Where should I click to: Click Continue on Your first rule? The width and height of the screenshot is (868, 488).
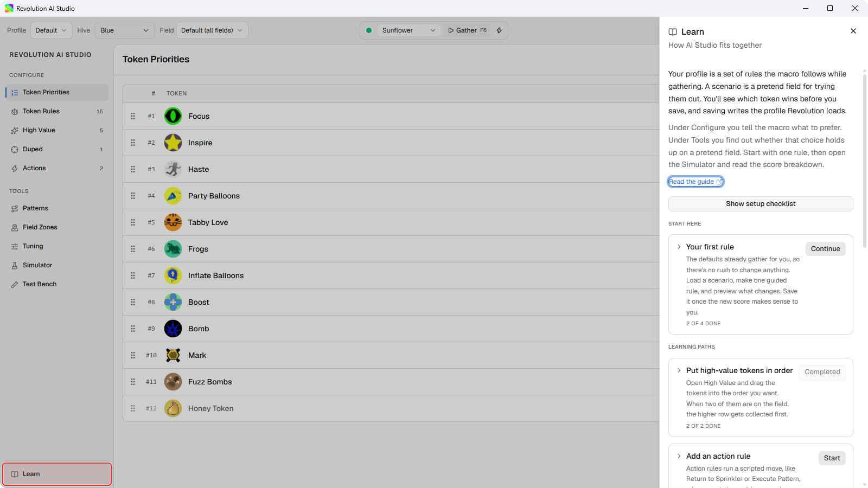pyautogui.click(x=825, y=249)
